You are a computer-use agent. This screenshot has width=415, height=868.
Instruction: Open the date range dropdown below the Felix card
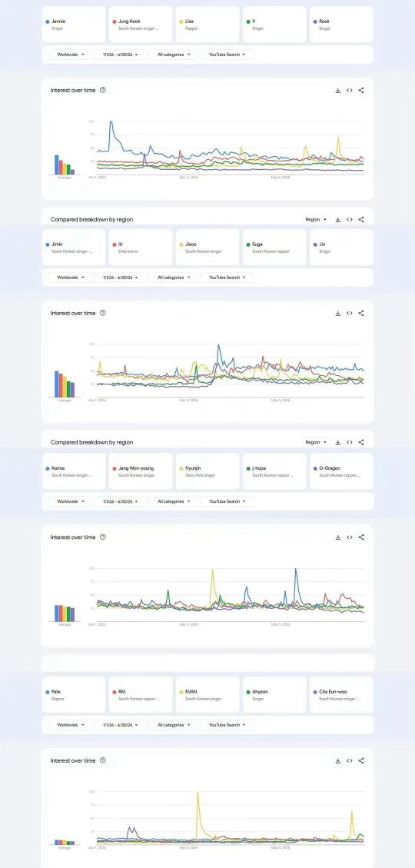pyautogui.click(x=121, y=725)
